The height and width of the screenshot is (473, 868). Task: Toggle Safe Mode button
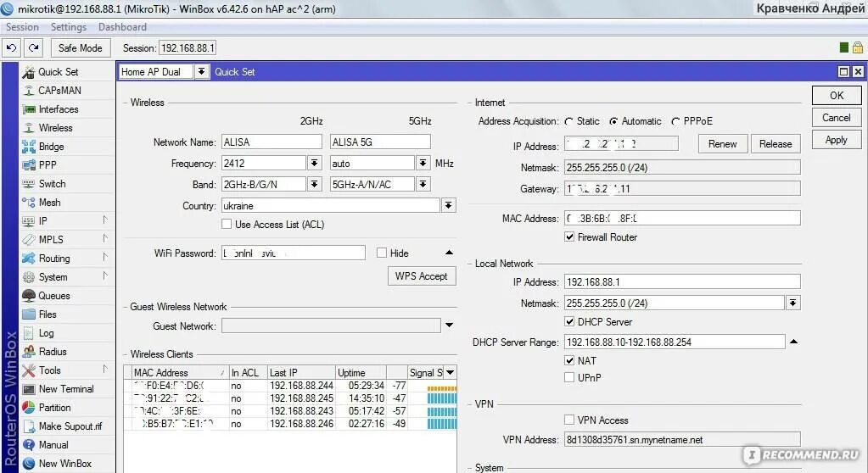(x=81, y=48)
